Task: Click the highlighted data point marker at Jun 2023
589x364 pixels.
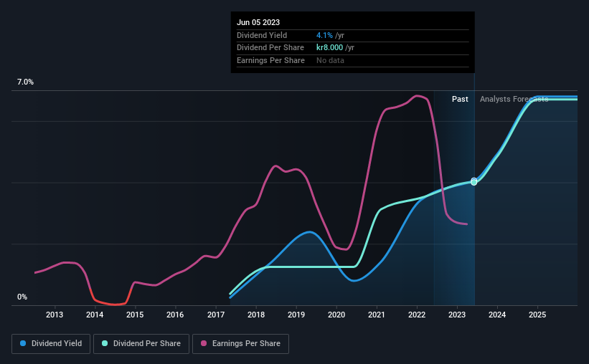Action: pyautogui.click(x=474, y=181)
